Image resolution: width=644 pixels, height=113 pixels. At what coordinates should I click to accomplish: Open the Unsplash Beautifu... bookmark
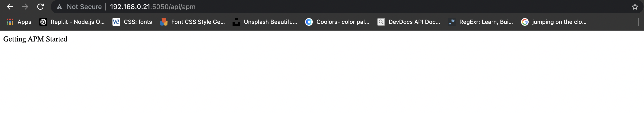271,22
